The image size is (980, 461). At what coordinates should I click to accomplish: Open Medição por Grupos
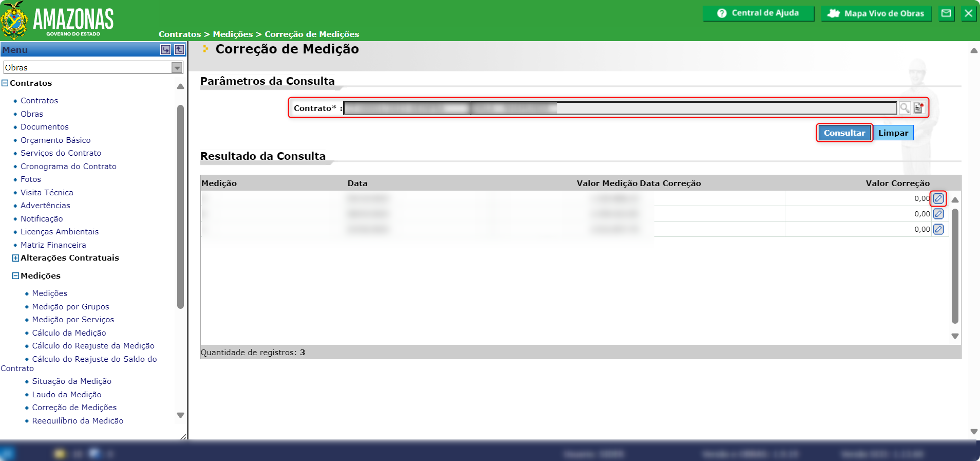pos(71,307)
